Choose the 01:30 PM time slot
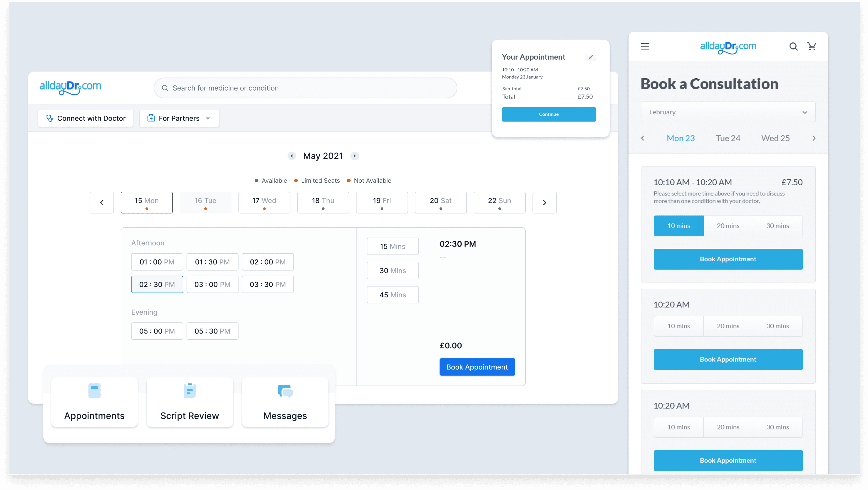 pyautogui.click(x=212, y=262)
